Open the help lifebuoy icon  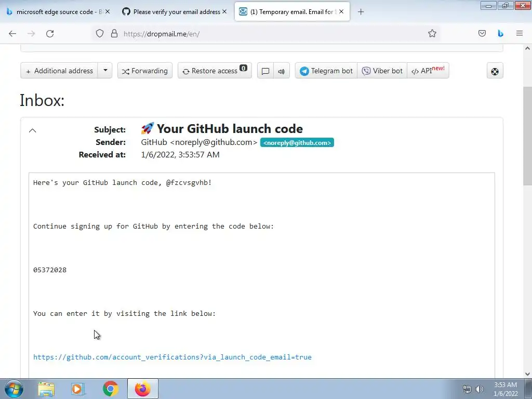(495, 71)
